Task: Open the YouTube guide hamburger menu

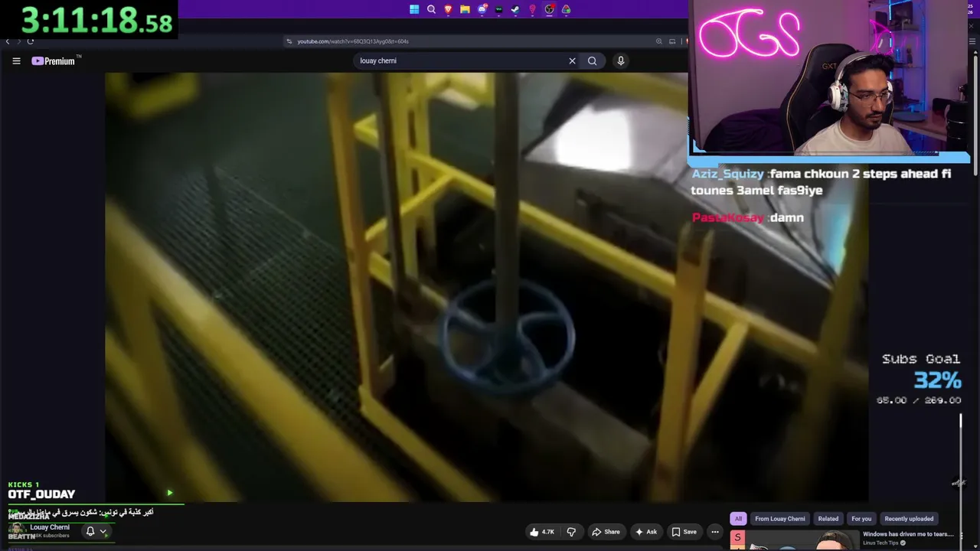Action: tap(16, 61)
